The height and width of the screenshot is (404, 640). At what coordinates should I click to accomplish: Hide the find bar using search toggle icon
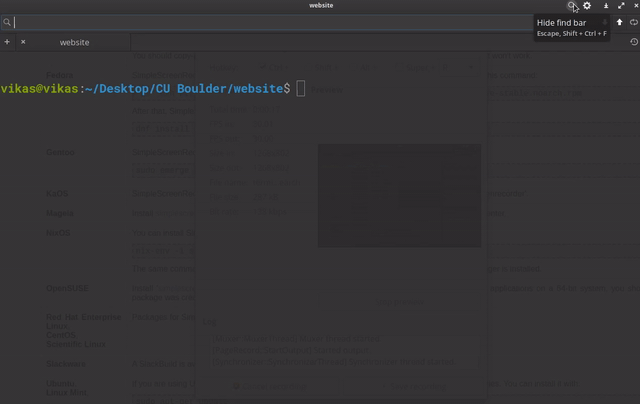click(x=571, y=6)
